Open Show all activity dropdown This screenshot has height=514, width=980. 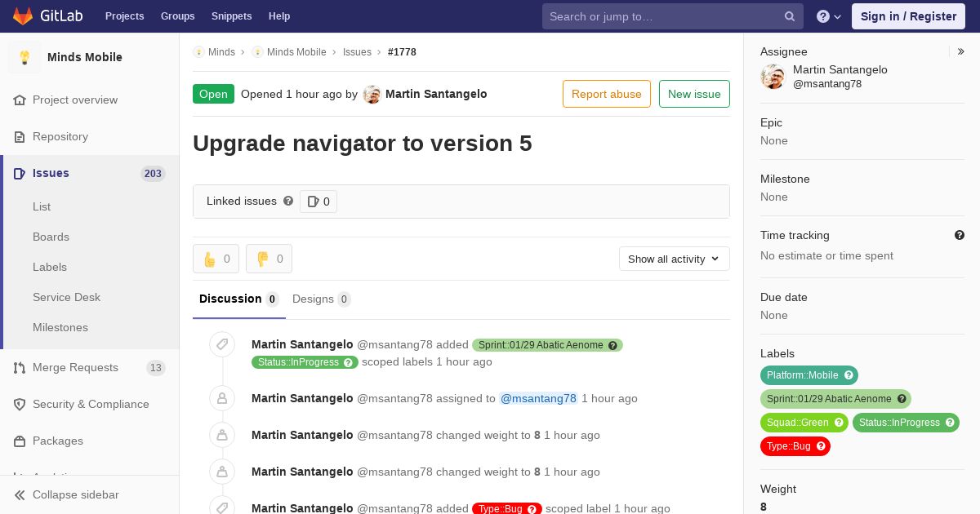675,259
